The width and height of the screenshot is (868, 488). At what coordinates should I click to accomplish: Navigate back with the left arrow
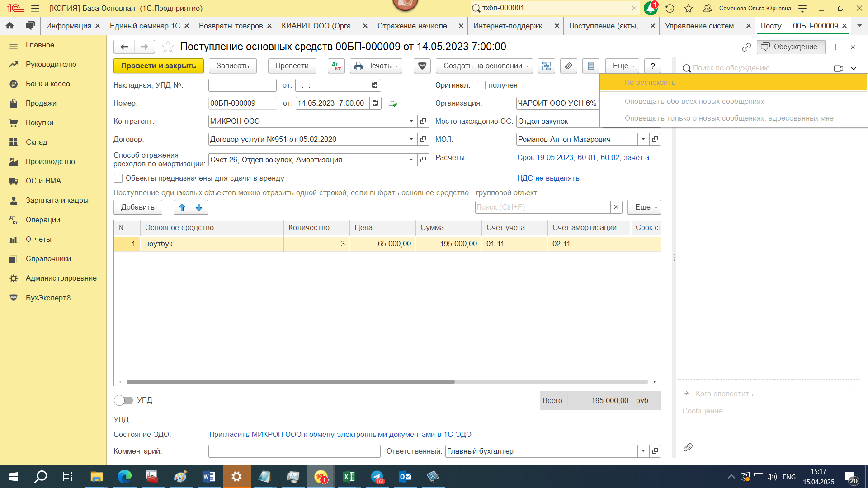124,47
